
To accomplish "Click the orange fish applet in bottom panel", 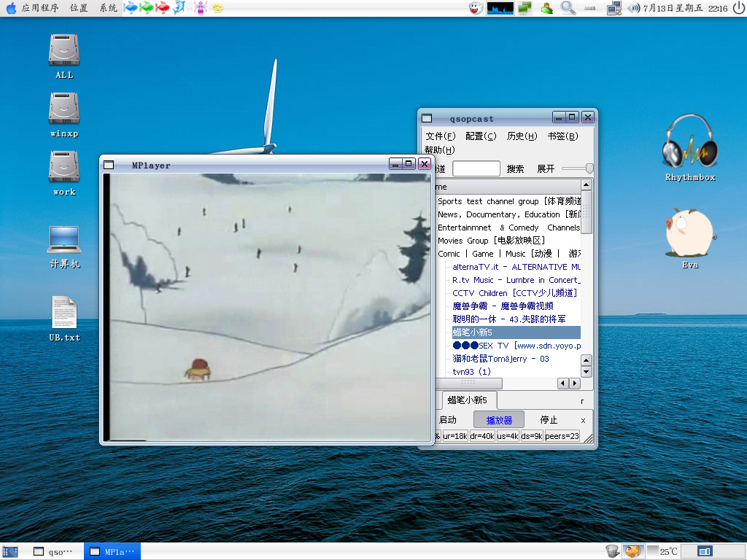I will tap(633, 551).
